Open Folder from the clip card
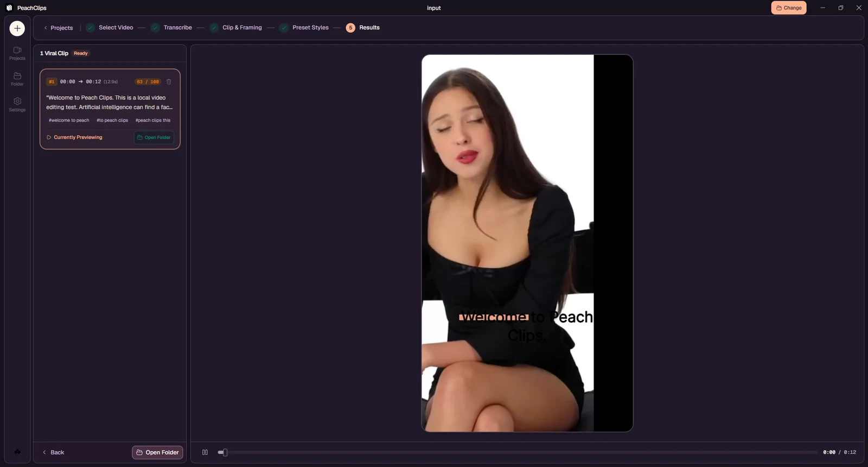The width and height of the screenshot is (868, 467). point(154,137)
